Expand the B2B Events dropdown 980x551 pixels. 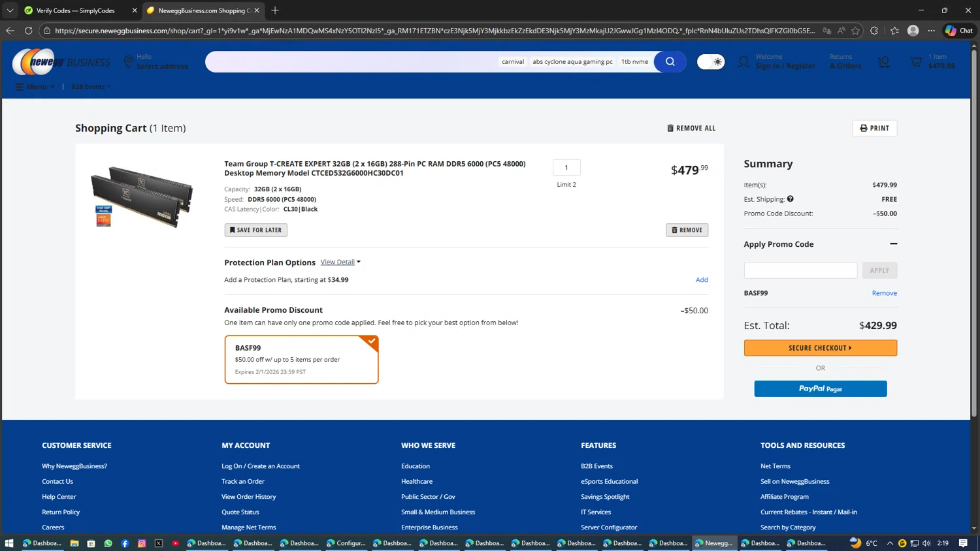pyautogui.click(x=91, y=86)
